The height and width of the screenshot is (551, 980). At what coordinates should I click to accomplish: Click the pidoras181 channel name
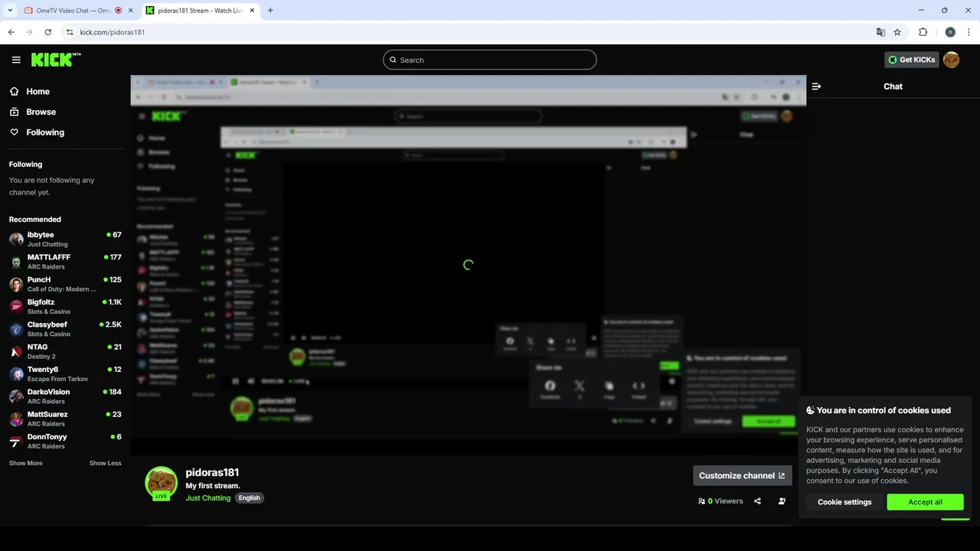coord(212,472)
